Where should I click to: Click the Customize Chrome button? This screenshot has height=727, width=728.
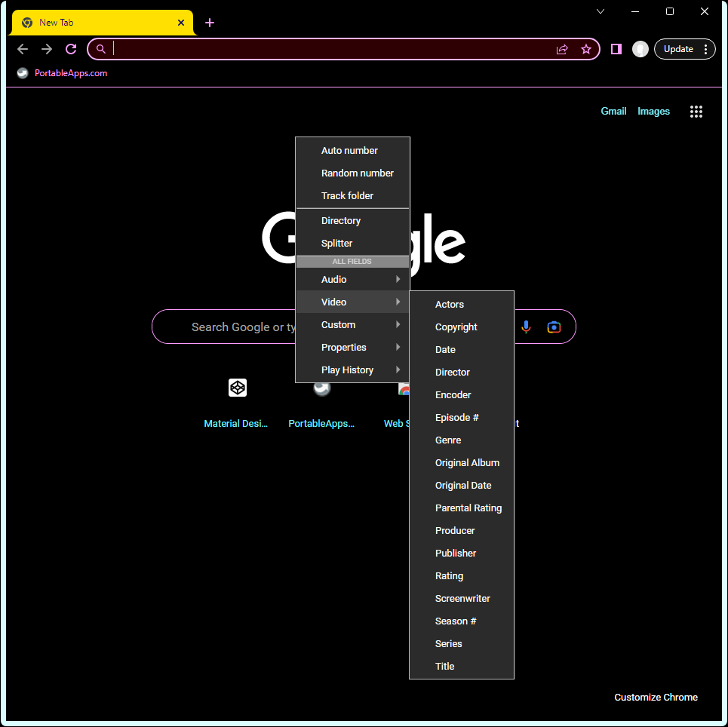tap(656, 698)
